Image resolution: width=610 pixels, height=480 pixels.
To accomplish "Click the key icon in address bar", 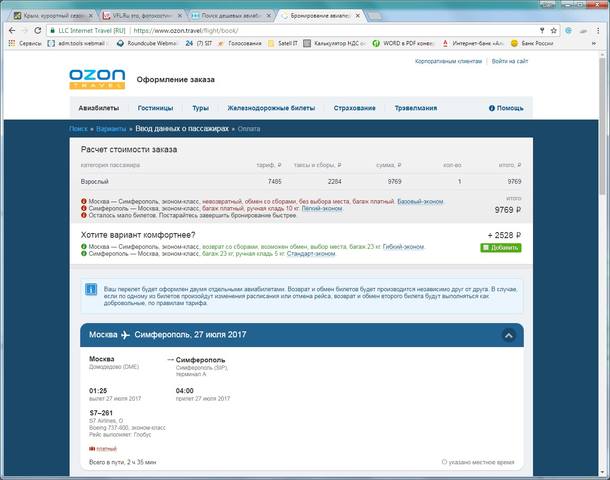I will [x=542, y=30].
